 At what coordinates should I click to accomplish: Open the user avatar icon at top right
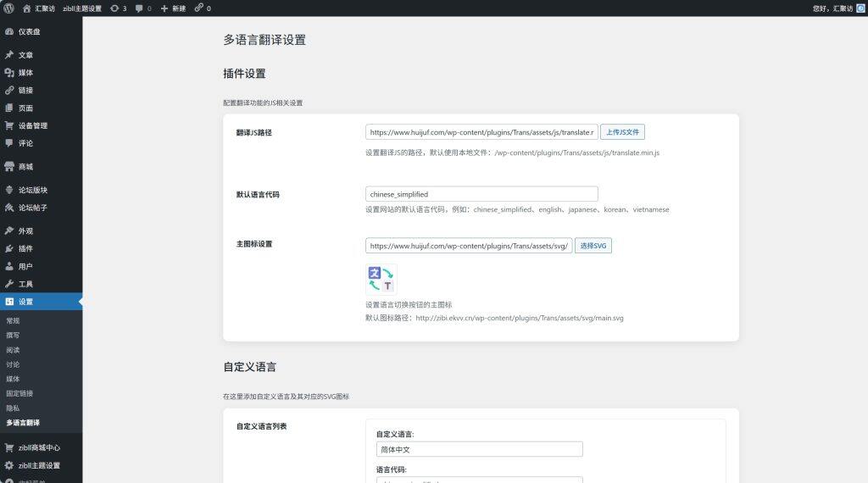click(x=860, y=8)
